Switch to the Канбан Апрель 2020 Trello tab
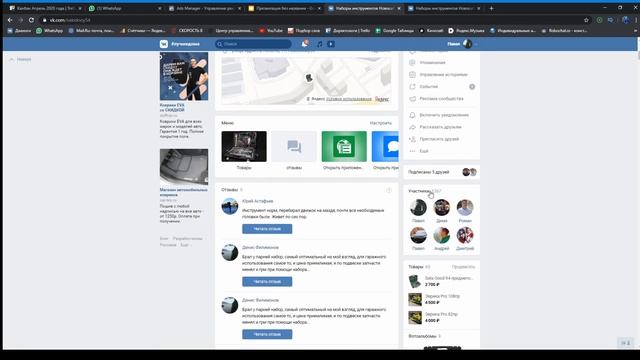 pyautogui.click(x=45, y=8)
